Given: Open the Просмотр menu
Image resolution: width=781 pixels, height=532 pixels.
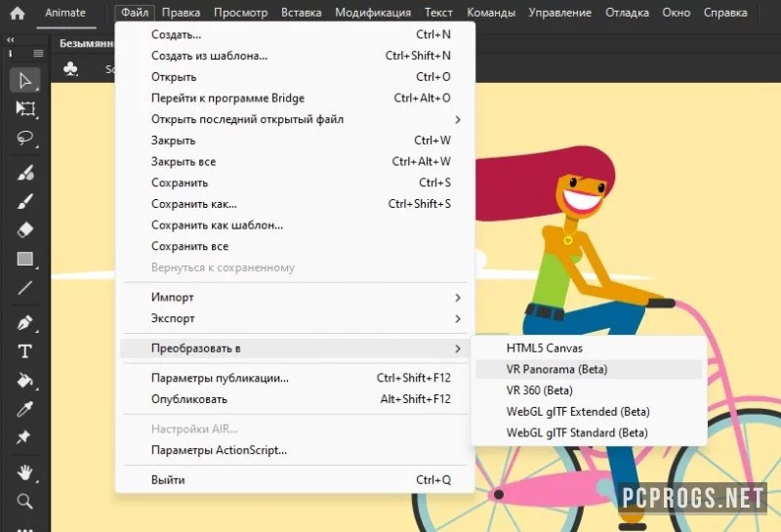Looking at the screenshot, I should point(240,13).
